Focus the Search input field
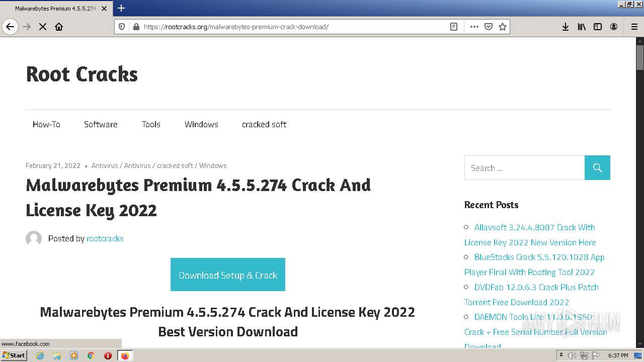This screenshot has width=644, height=362. (524, 168)
